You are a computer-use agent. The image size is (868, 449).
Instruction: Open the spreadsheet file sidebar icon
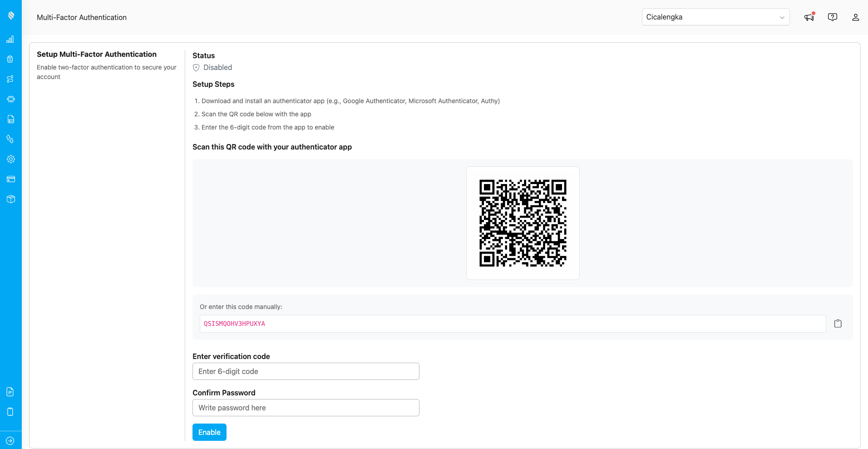(x=11, y=119)
